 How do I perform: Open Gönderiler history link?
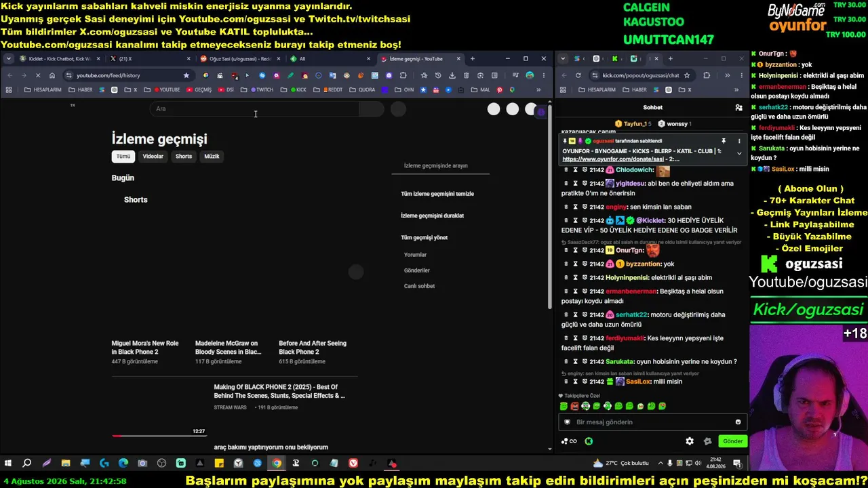pyautogui.click(x=417, y=270)
